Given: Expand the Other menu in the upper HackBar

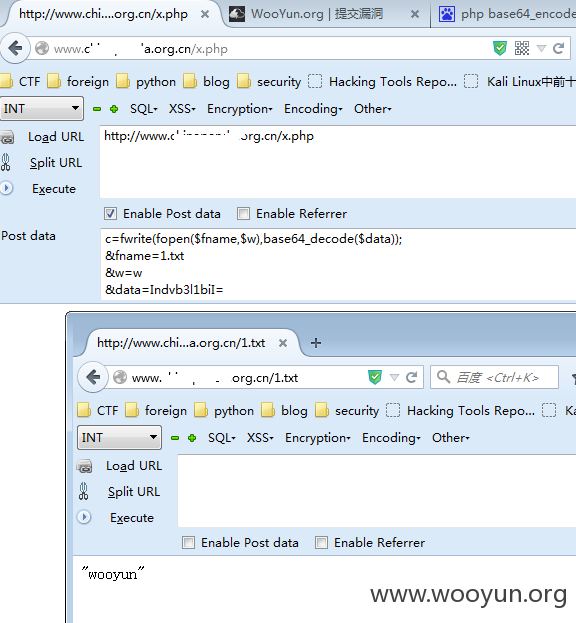Looking at the screenshot, I should (373, 109).
